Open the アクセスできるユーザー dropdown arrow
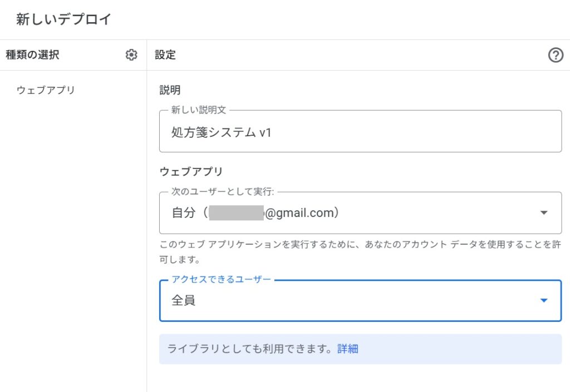The height and width of the screenshot is (392, 570). (544, 301)
